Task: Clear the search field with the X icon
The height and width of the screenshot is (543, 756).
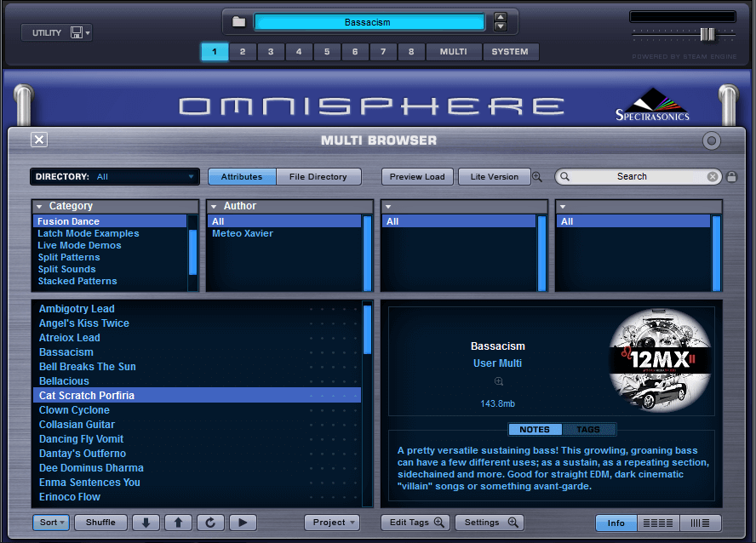Action: click(712, 177)
